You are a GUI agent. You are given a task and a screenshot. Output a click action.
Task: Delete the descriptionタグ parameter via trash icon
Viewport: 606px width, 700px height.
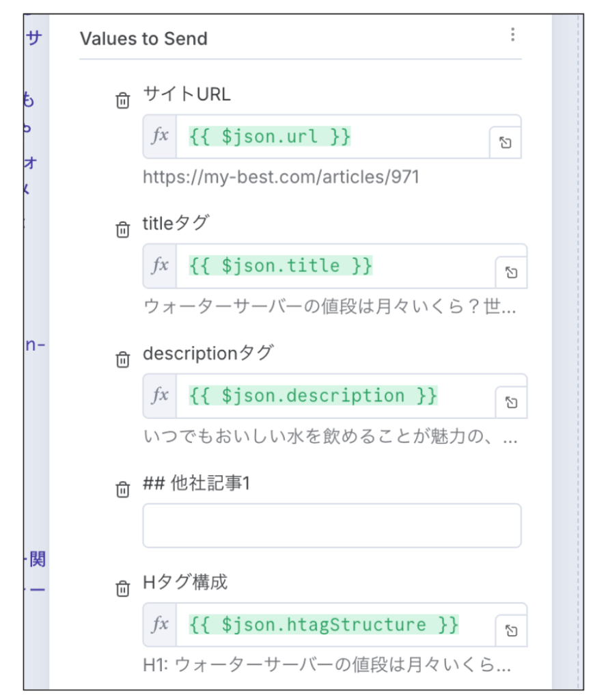[x=122, y=360]
